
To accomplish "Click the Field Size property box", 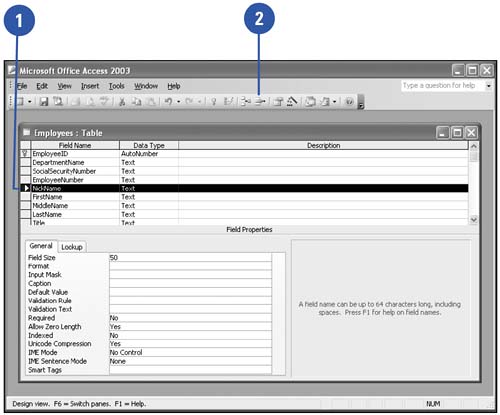I will click(190, 257).
